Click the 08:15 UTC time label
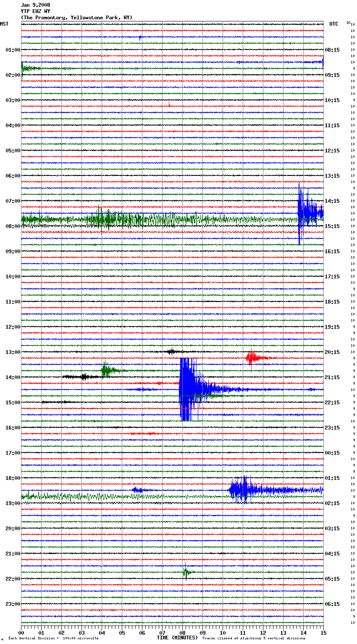This screenshot has height=644, width=357. pyautogui.click(x=332, y=50)
